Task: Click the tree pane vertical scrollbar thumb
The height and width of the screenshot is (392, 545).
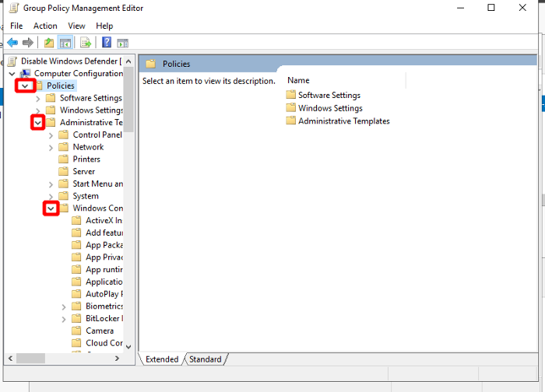Action: click(128, 100)
